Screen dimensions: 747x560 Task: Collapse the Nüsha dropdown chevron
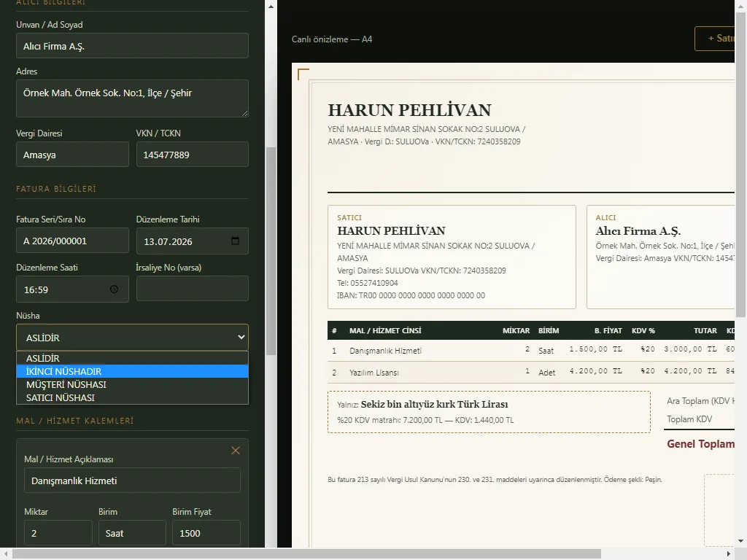(241, 337)
